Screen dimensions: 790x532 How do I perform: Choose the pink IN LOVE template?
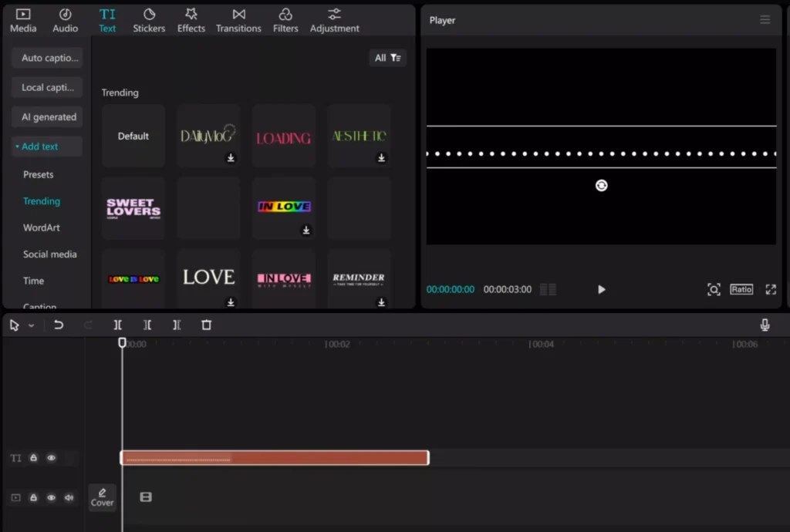click(284, 278)
